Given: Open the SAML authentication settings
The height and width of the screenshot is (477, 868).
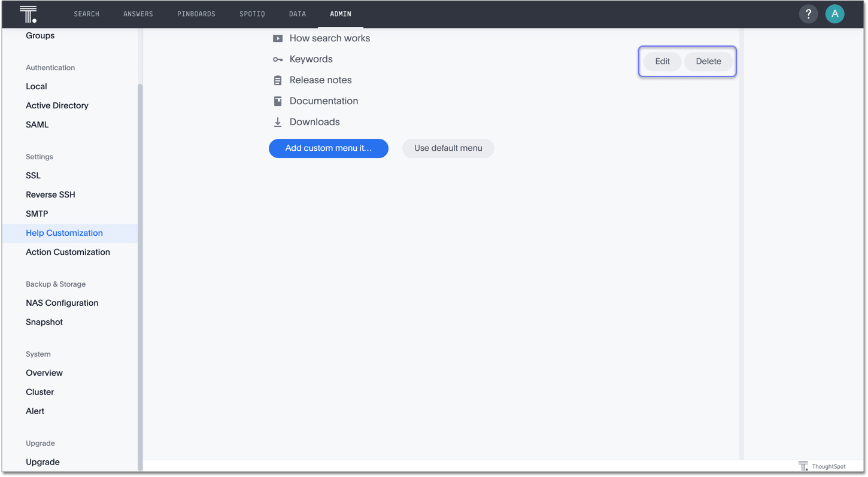Looking at the screenshot, I should tap(37, 124).
